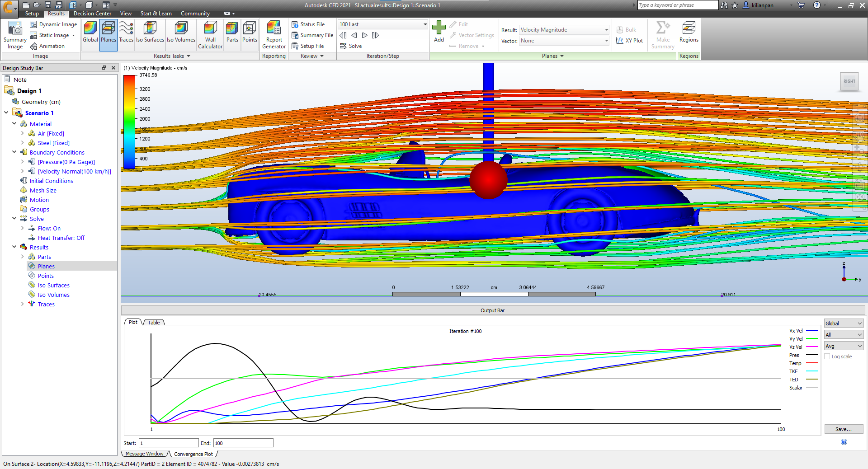The image size is (868, 469).
Task: Collapse the Scenario 1 tree node
Action: pos(6,113)
